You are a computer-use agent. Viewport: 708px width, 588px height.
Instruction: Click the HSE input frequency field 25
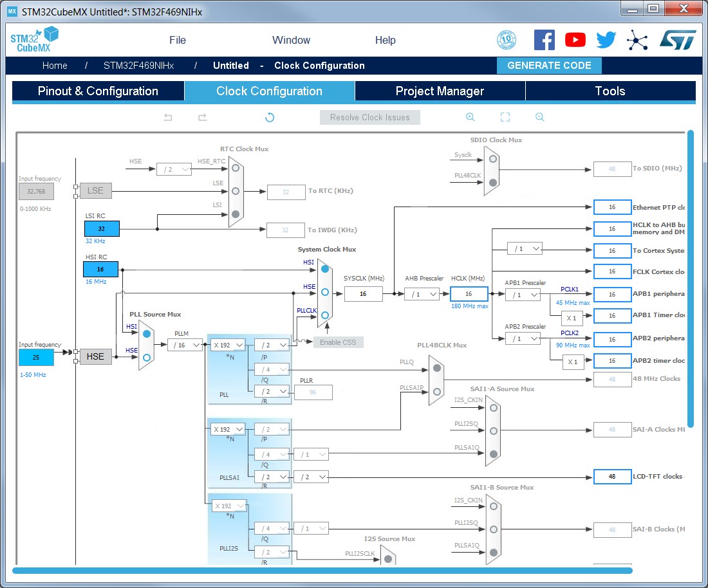click(x=36, y=358)
